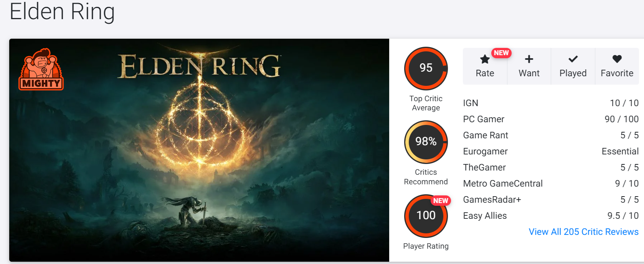Click the Rate star icon

(x=485, y=59)
